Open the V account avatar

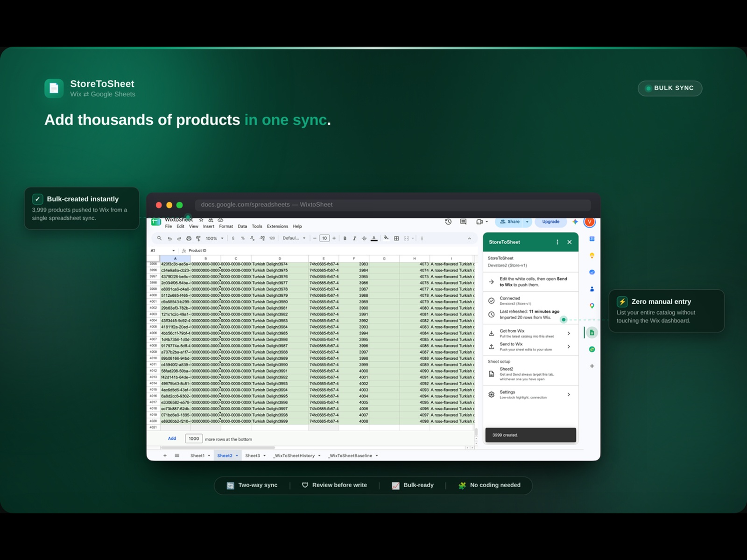pos(590,222)
